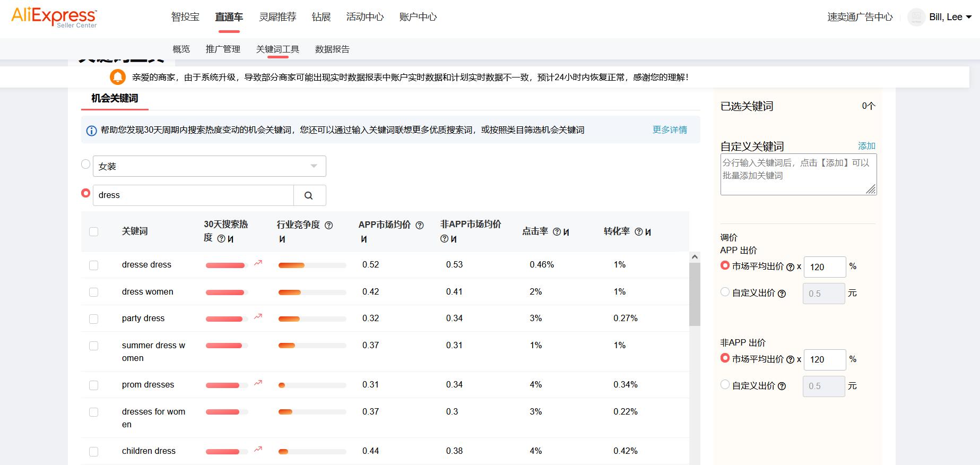The height and width of the screenshot is (465, 980).
Task: Open the 智投宝 top menu
Action: click(x=185, y=17)
